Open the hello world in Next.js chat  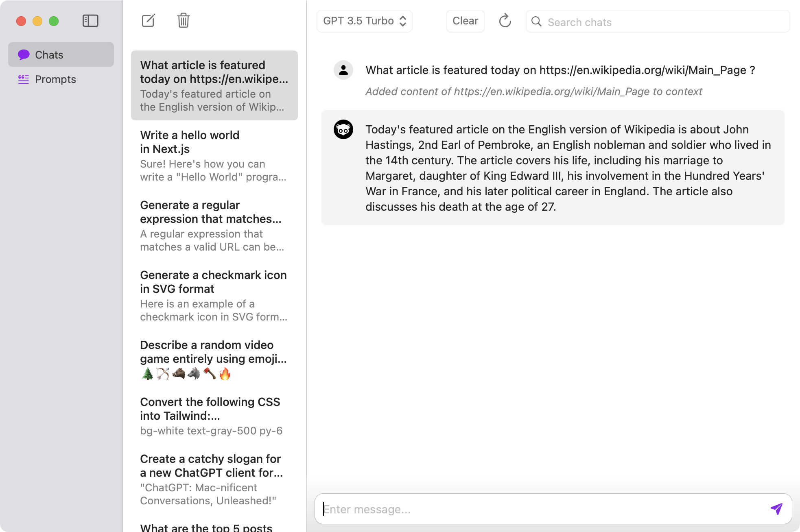click(x=214, y=155)
